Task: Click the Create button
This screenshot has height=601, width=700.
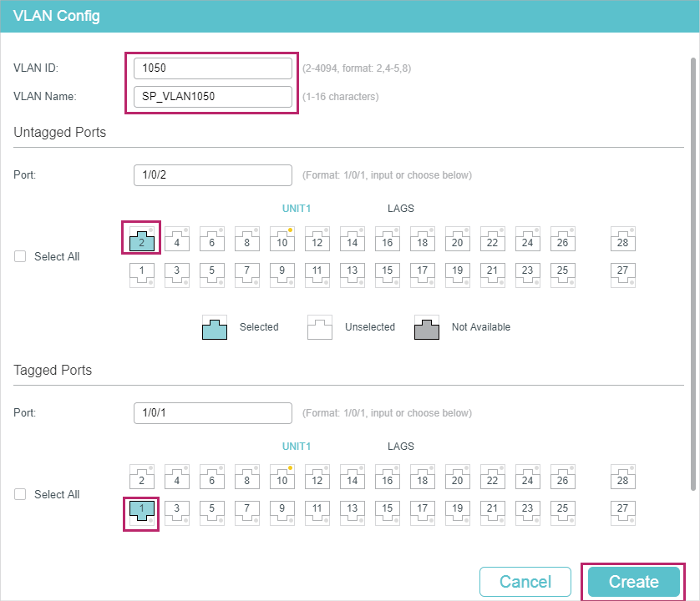Action: pos(633,582)
